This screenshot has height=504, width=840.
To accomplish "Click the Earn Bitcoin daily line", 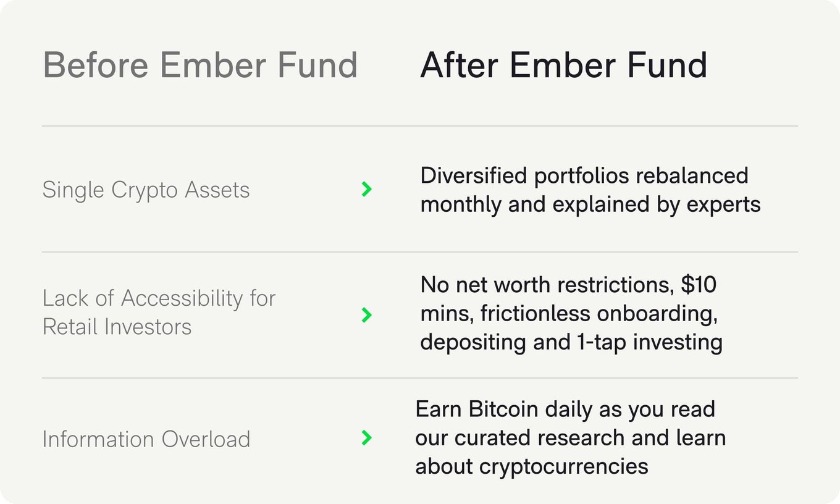I will click(x=565, y=409).
